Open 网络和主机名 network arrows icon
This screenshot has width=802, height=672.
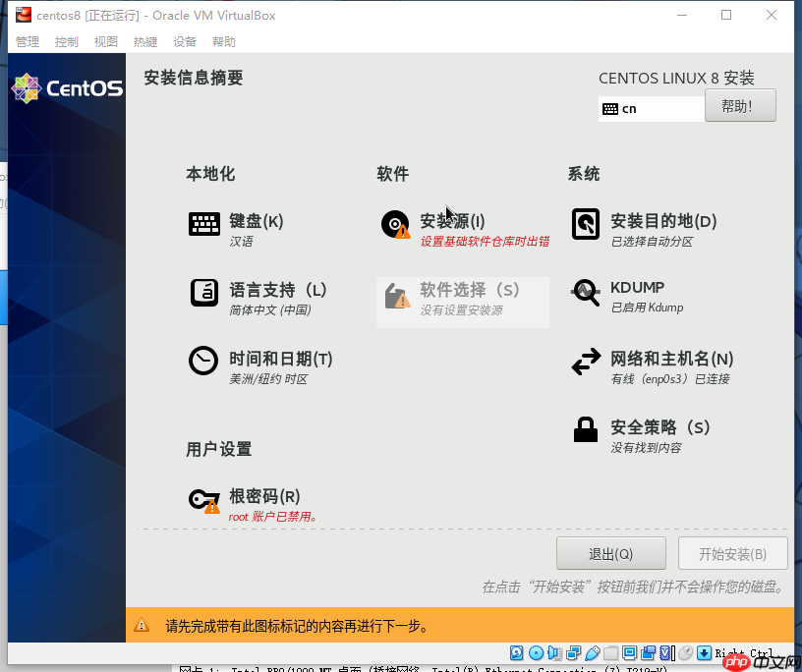click(586, 362)
